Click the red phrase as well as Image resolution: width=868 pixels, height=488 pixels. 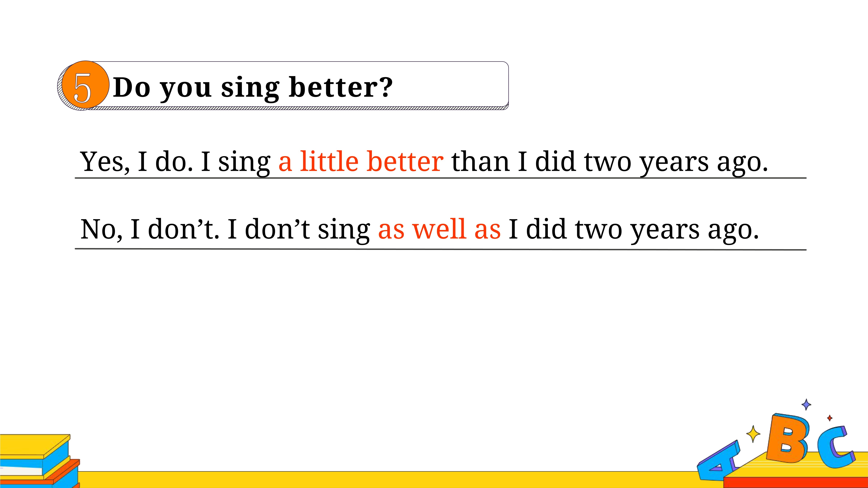click(x=439, y=229)
